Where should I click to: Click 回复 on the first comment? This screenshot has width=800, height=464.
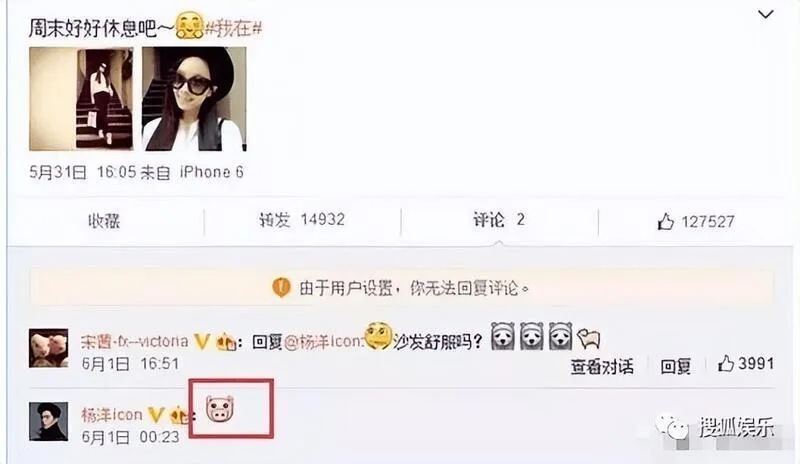(x=676, y=366)
